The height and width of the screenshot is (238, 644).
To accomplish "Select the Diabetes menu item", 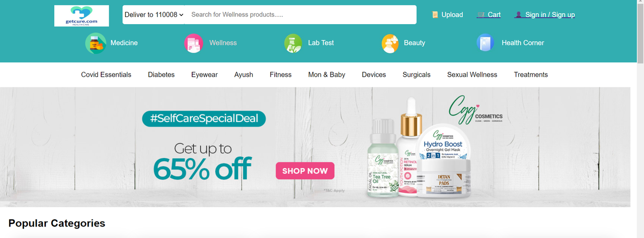I will pos(161,75).
